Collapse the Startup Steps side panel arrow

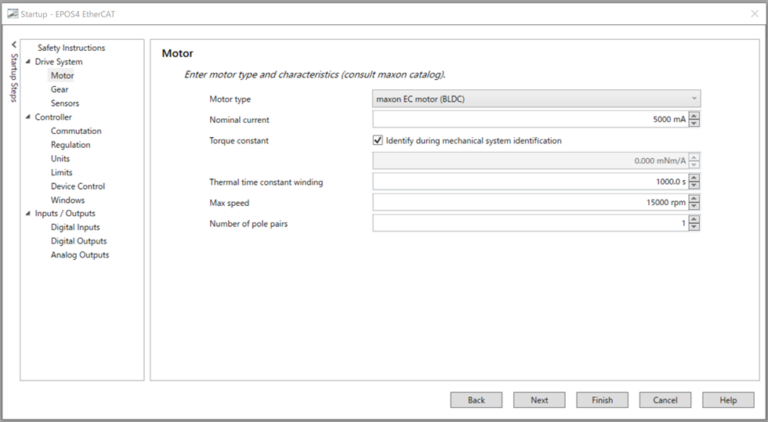(14, 45)
